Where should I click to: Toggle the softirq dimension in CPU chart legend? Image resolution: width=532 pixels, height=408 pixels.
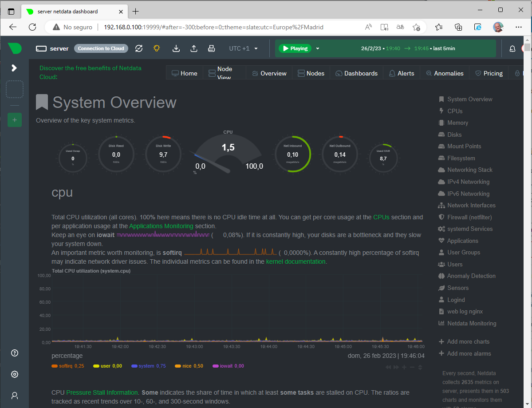[67, 365]
